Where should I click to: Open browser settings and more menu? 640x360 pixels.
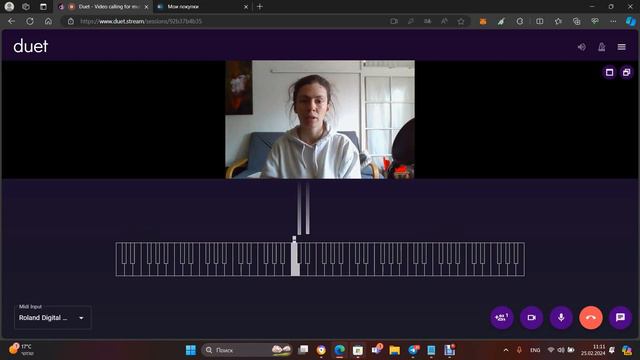tap(613, 21)
